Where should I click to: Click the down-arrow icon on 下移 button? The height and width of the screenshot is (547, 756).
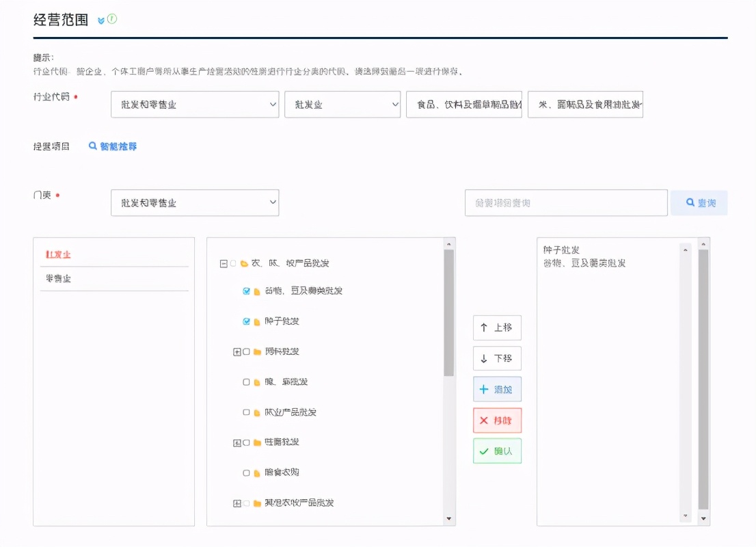(483, 358)
